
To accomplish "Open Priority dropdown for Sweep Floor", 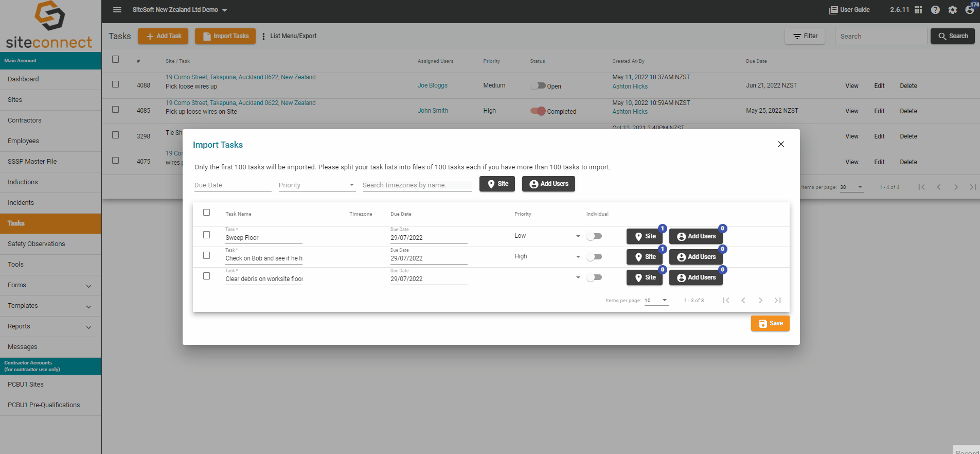I will coord(547,236).
